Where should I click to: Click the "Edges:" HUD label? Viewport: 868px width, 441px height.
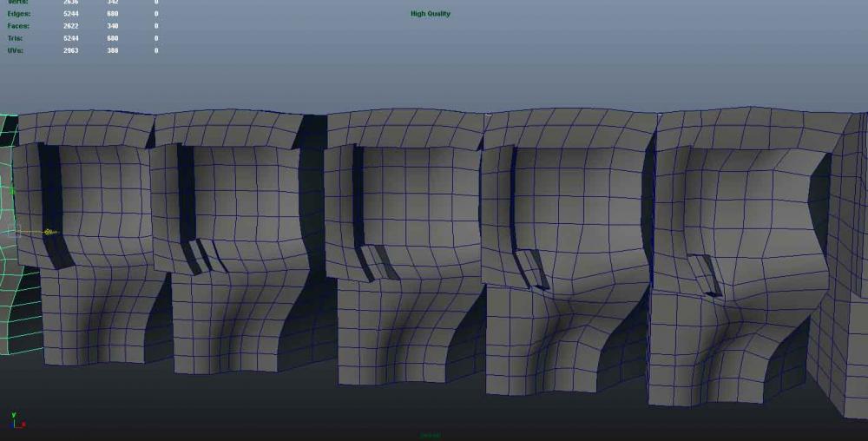click(x=19, y=14)
